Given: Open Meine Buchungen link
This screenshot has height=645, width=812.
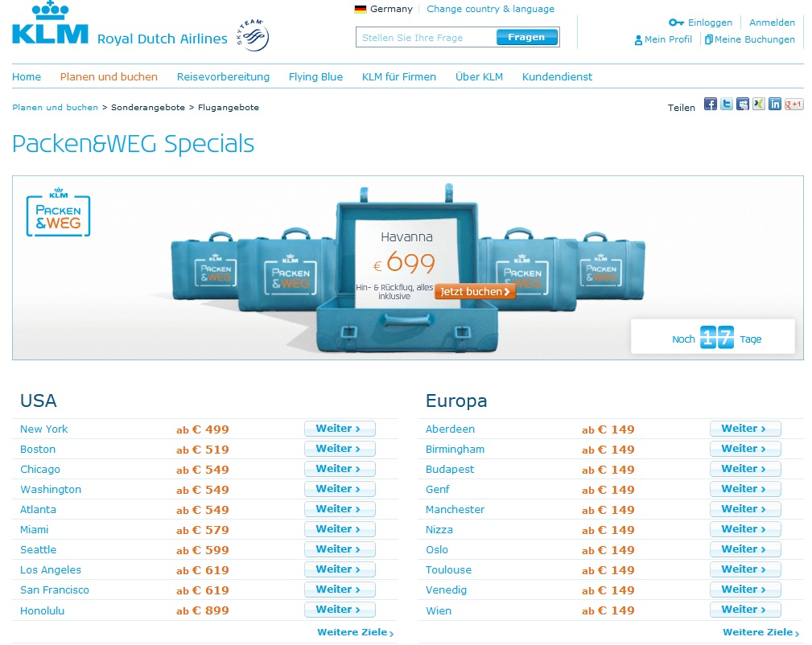Looking at the screenshot, I should [755, 39].
